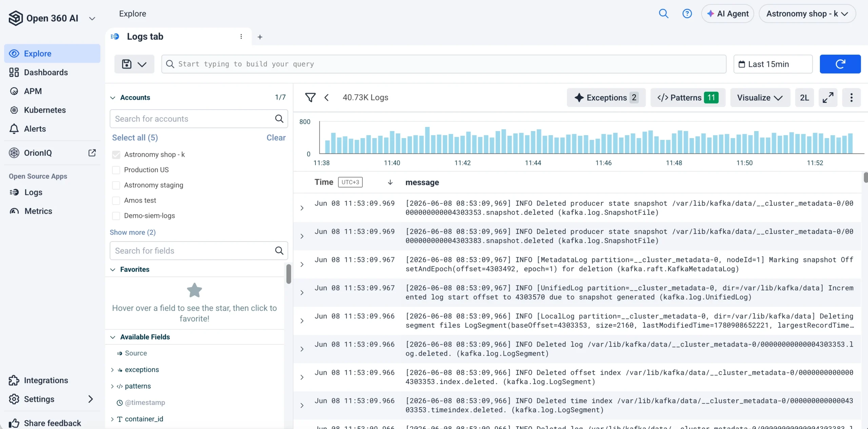Select the Logs tab
This screenshot has width=868, height=429.
click(145, 37)
